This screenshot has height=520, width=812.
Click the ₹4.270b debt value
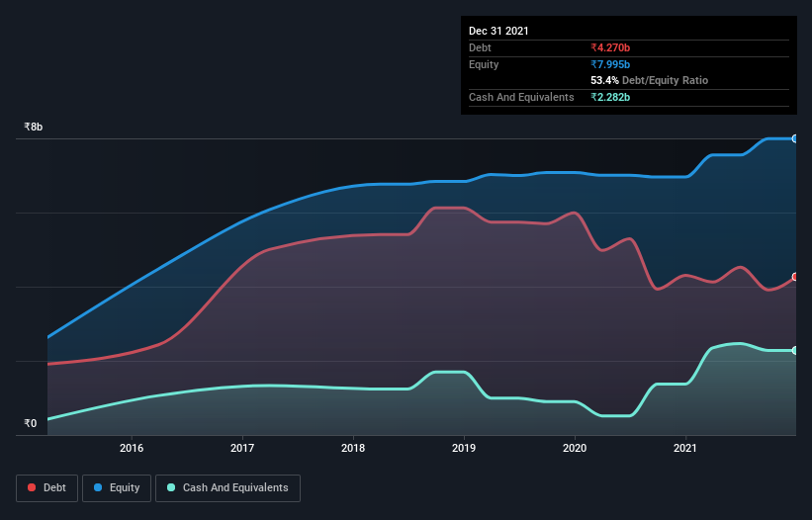point(610,47)
